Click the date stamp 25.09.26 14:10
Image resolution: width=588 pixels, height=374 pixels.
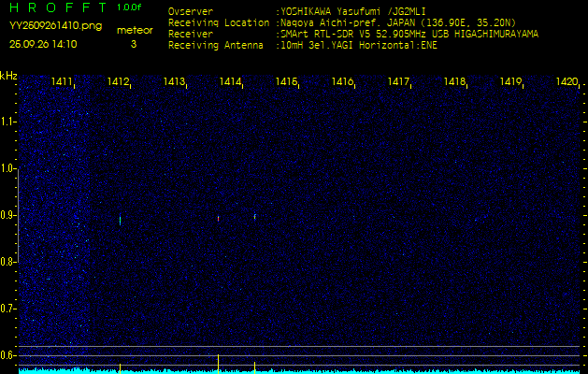point(42,44)
